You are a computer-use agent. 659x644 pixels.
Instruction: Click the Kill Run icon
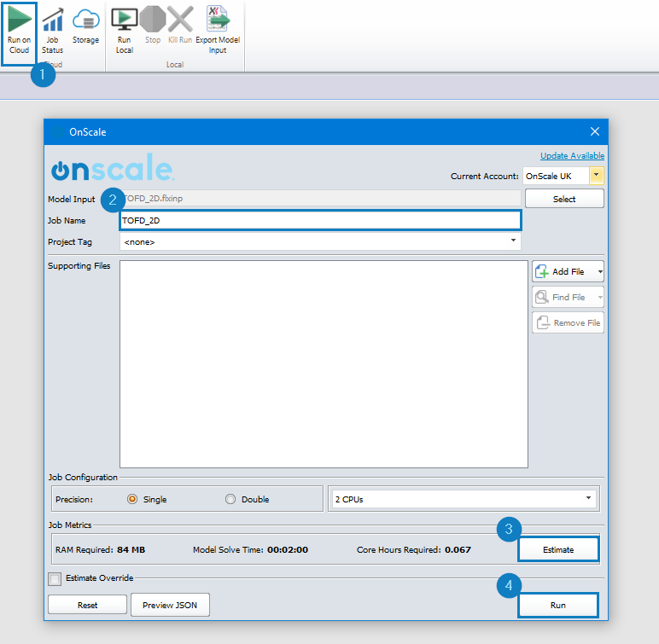(x=180, y=26)
